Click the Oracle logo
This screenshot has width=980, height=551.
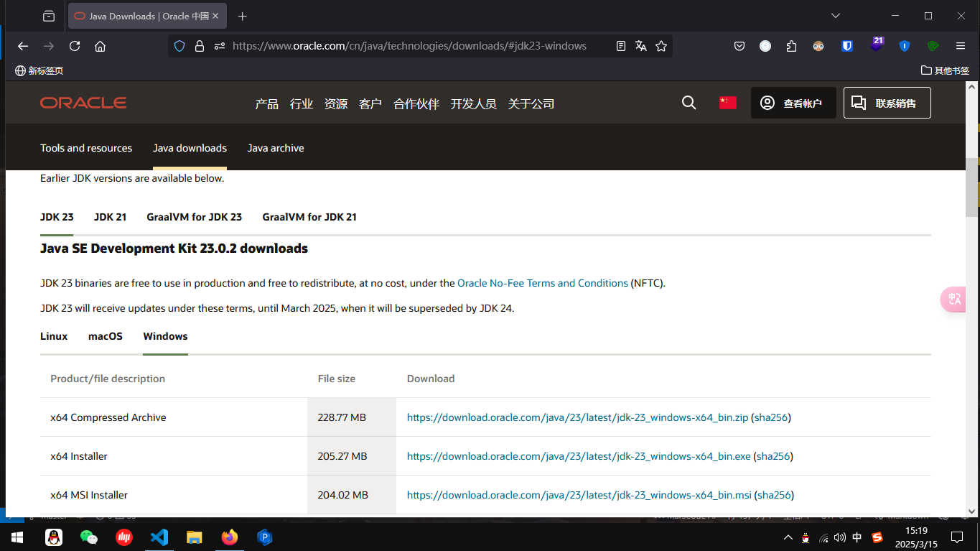83,103
